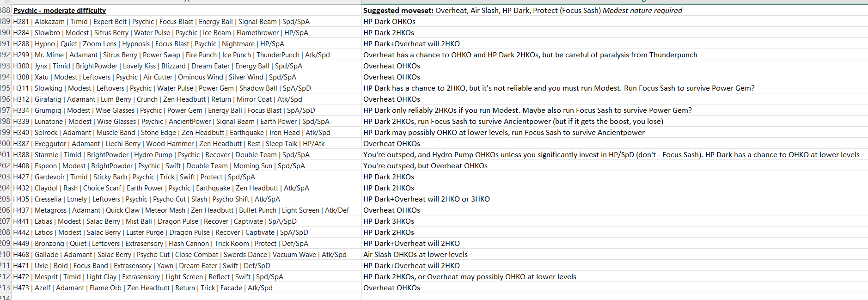
Task: Select Latias HP Dark 3HKOs cell
Action: [615, 221]
